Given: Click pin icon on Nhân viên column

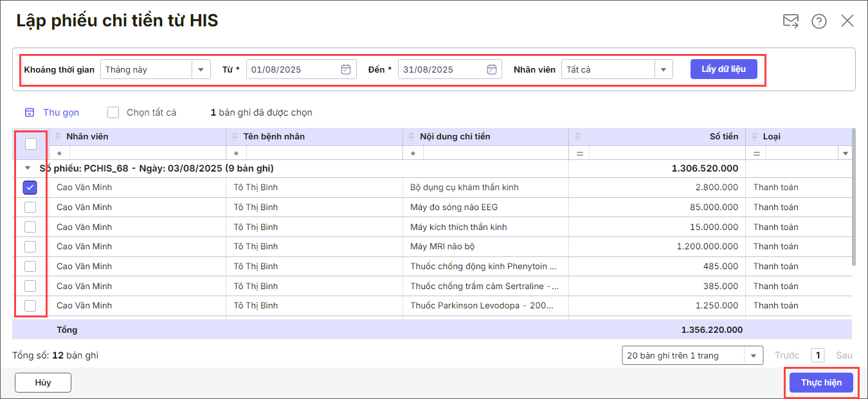Looking at the screenshot, I should point(59,137).
